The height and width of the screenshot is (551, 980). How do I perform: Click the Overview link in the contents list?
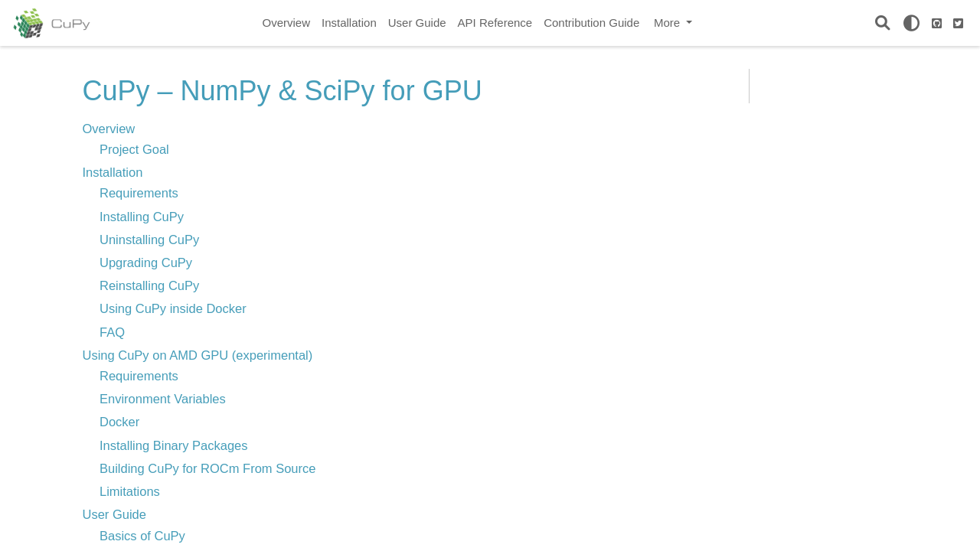tap(109, 129)
